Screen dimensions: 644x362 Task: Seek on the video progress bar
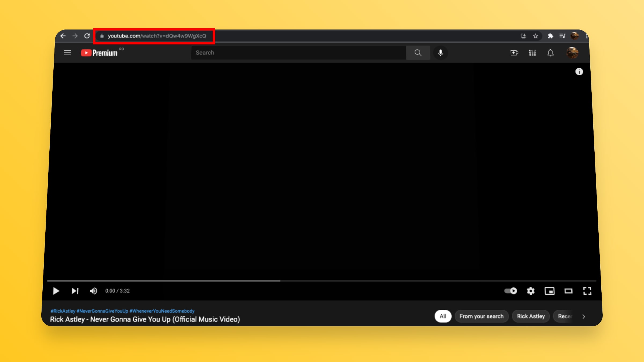[x=321, y=281]
